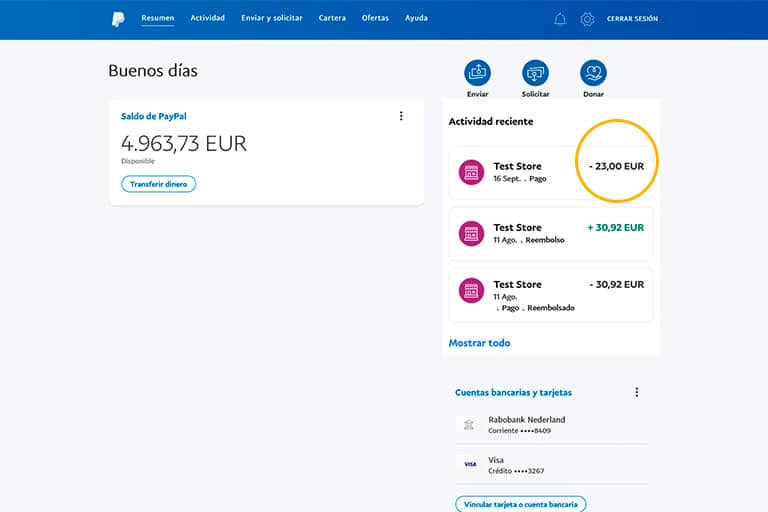Open the Saldo de PayPal link
768x512 pixels.
(154, 116)
